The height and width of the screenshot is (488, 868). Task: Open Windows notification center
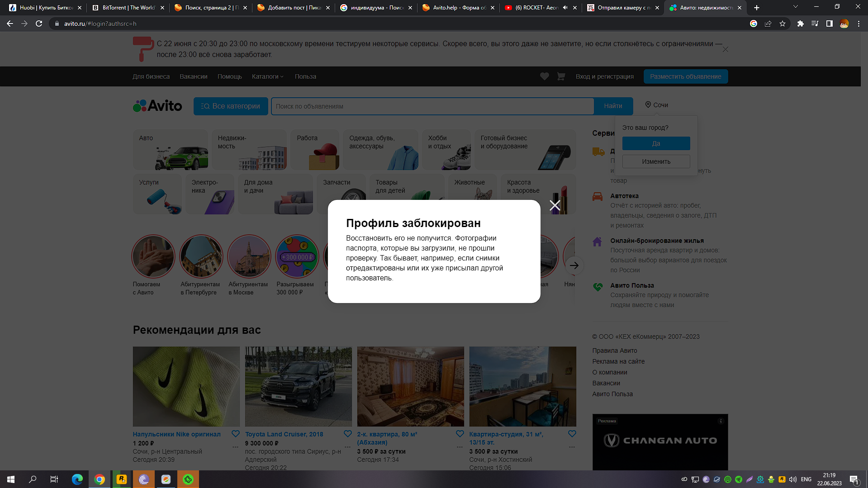(854, 480)
